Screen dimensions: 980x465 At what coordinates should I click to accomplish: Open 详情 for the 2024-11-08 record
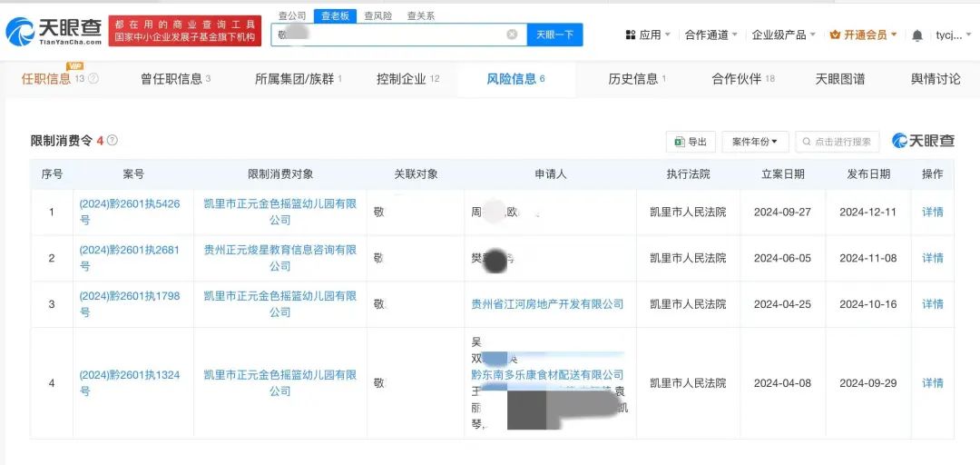click(933, 258)
